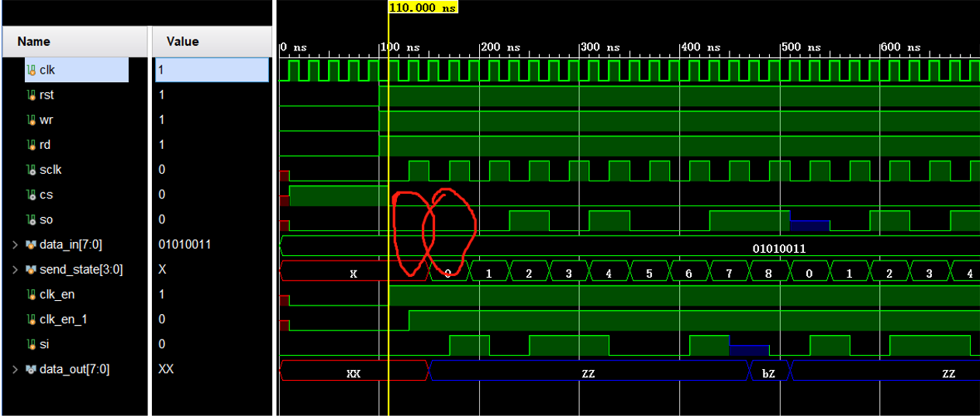Image resolution: width=980 pixels, height=418 pixels.
Task: Click the 0 ns time ruler label
Action: tap(294, 47)
